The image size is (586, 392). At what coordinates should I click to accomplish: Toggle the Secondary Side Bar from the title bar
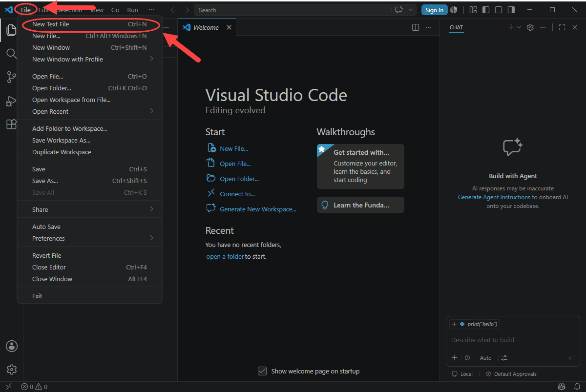[511, 10]
